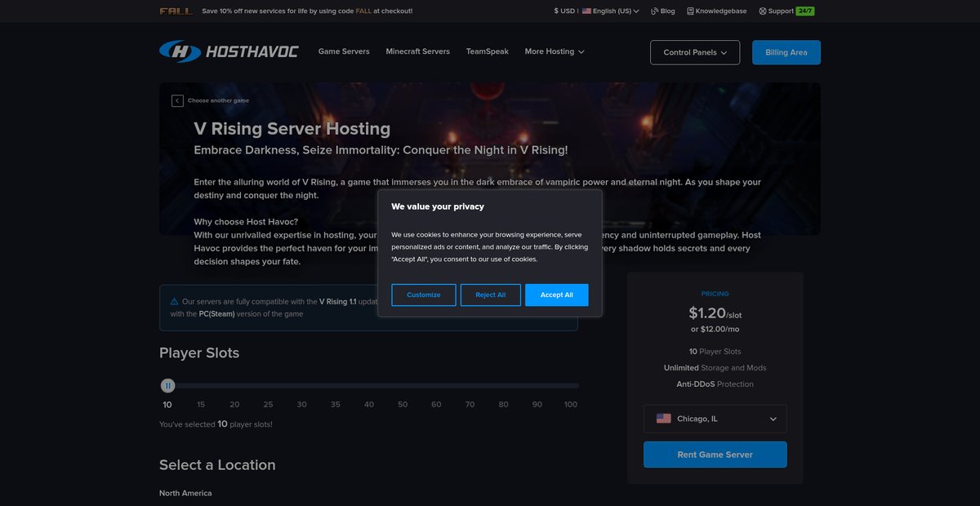Click Accept All cookies
The image size is (980, 506).
[557, 295]
